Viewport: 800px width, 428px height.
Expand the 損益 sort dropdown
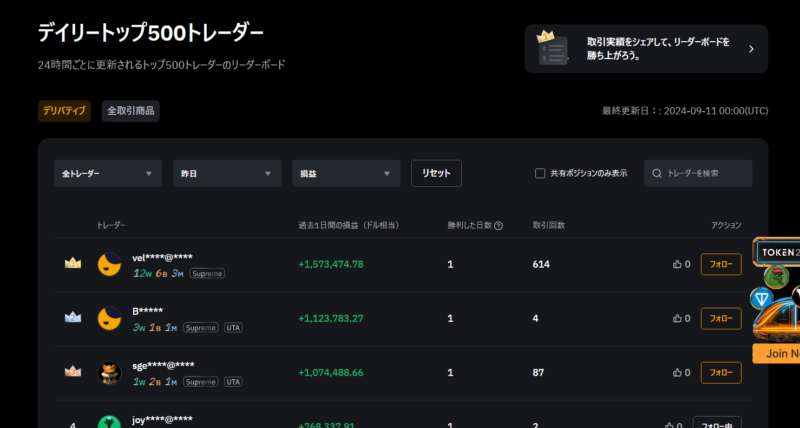tap(346, 173)
